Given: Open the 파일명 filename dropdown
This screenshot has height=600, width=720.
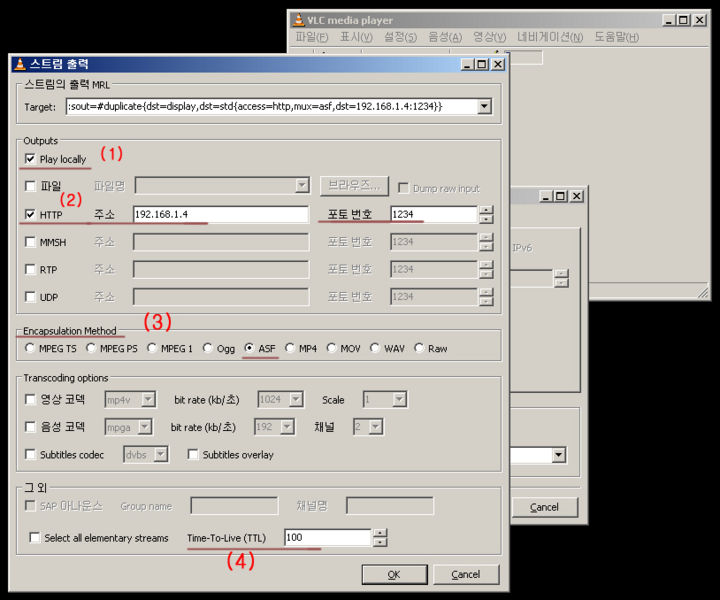Looking at the screenshot, I should pos(302,185).
